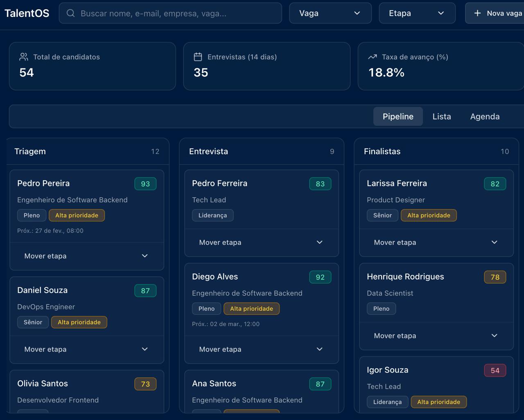
Task: Click the candidate search input field
Action: coord(176,13)
